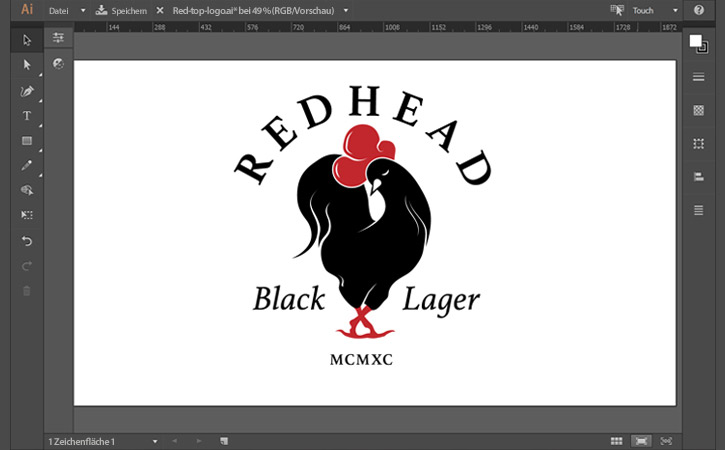Click the 'Black' text on artboard
Image resolution: width=725 pixels, height=450 pixels.
coord(289,299)
